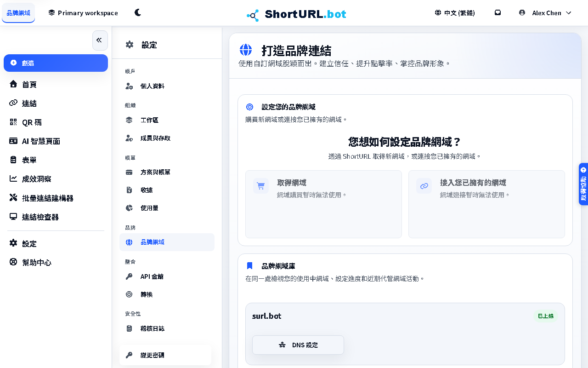Open 稽核日誌 audit log settings
This screenshot has height=368, width=588.
pyautogui.click(x=167, y=328)
